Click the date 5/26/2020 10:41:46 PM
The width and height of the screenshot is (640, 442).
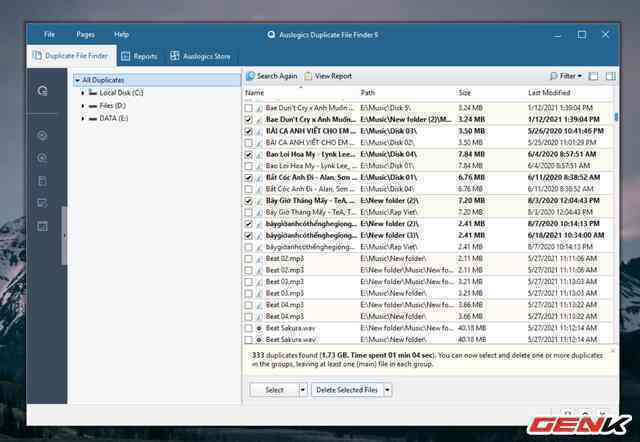565,131
